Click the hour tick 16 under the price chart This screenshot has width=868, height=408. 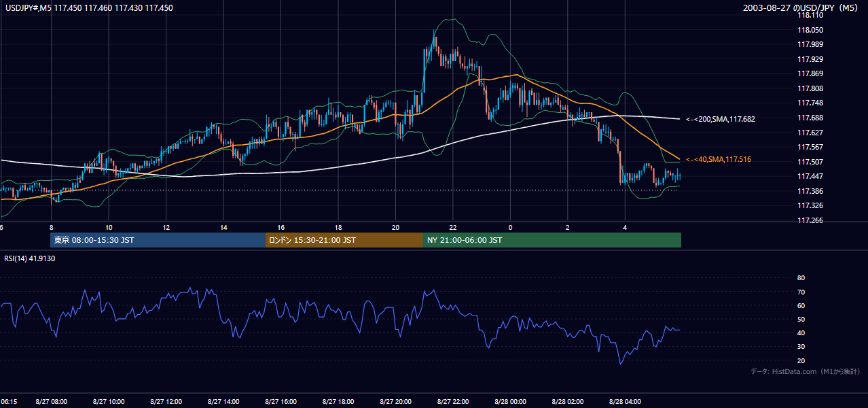tap(281, 227)
